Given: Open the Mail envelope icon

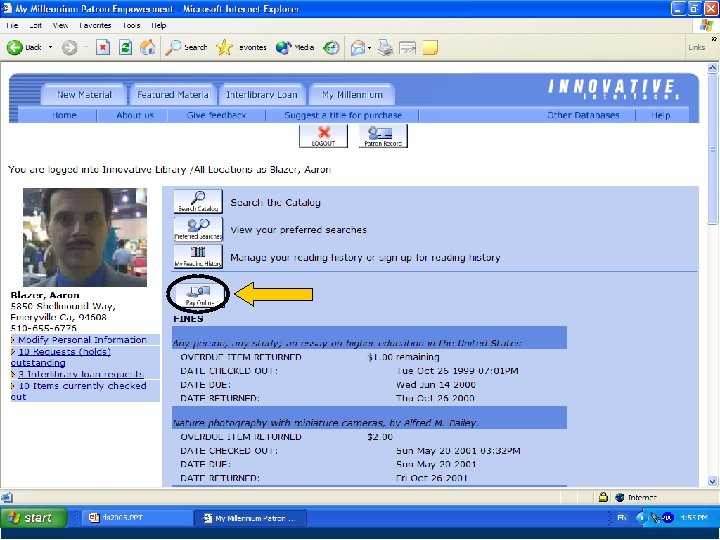Looking at the screenshot, I should click(358, 47).
